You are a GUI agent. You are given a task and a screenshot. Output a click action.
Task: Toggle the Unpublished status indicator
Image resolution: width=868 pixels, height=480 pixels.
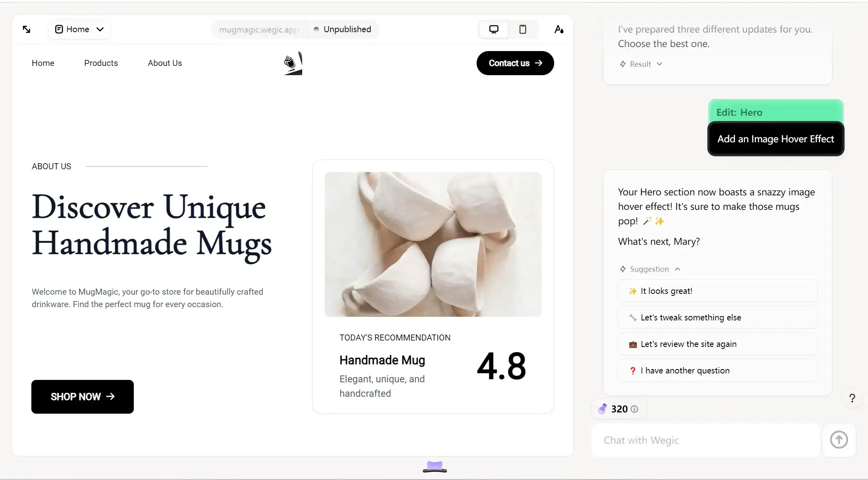click(x=342, y=29)
